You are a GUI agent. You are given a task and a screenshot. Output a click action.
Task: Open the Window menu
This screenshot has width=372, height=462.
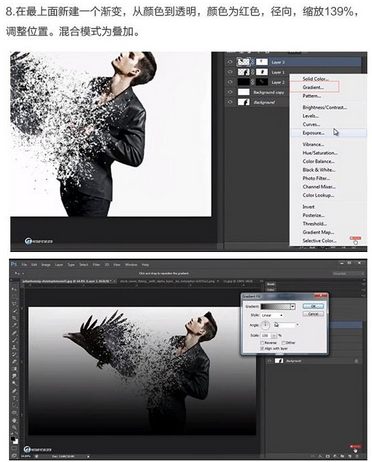(131, 265)
